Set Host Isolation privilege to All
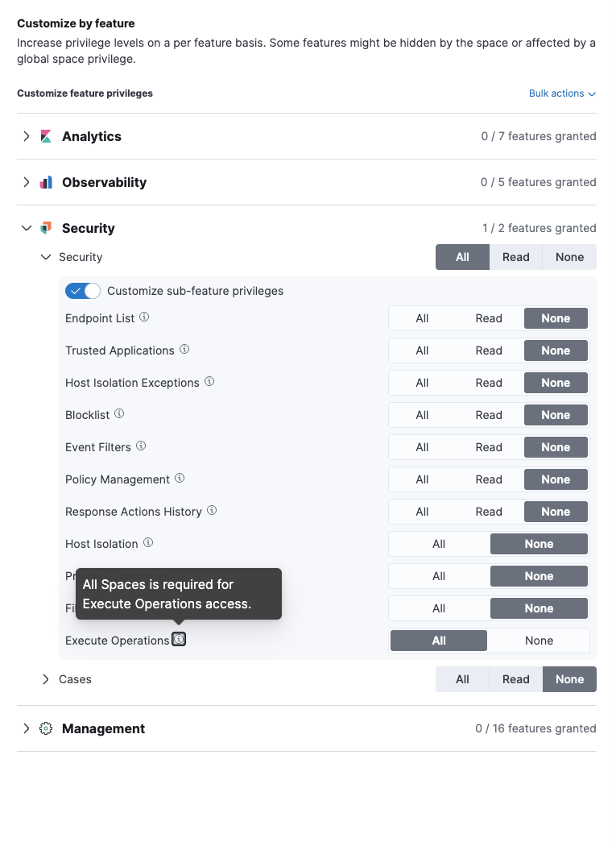The width and height of the screenshot is (616, 842). click(x=439, y=544)
